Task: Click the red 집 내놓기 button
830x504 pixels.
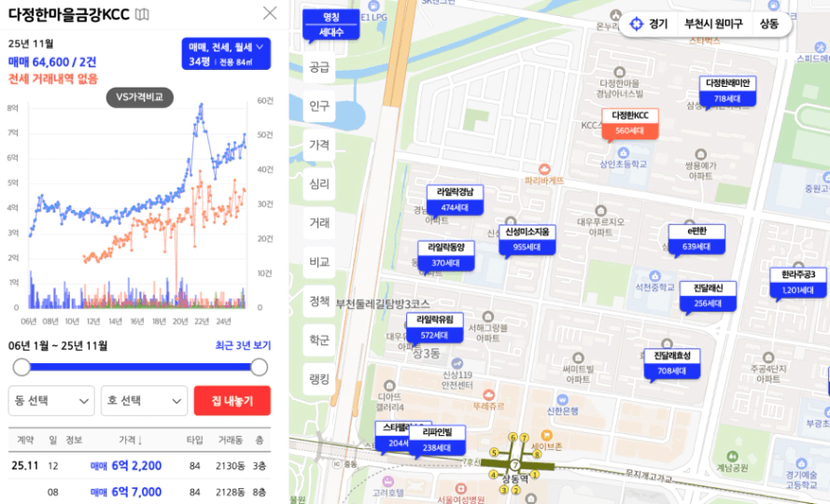Action: tap(232, 400)
